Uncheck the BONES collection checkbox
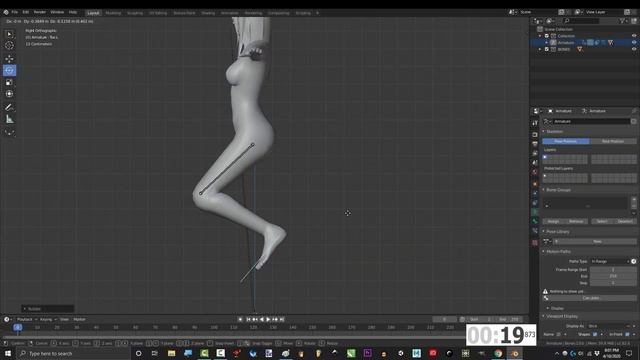 (x=547, y=49)
